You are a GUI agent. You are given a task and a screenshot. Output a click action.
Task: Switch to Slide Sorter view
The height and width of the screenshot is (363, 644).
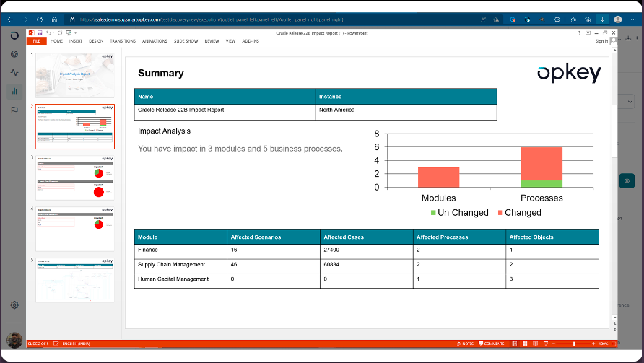pyautogui.click(x=525, y=344)
